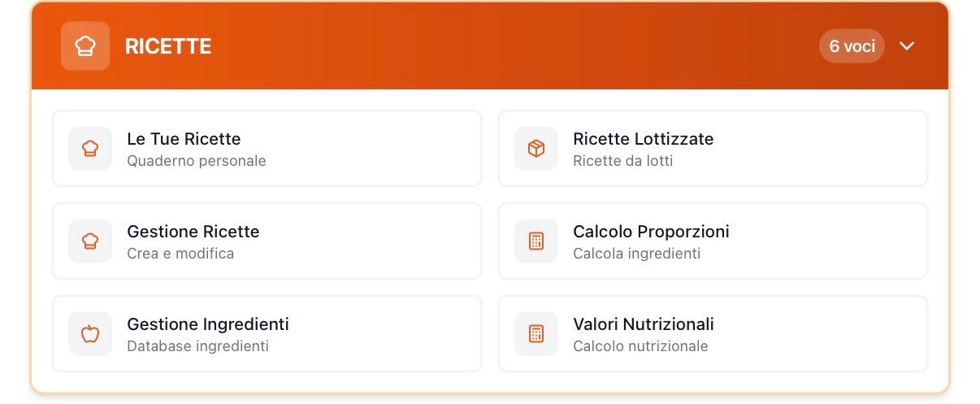Collapse the RICETTE section using the chevron
The image size is (980, 404).
pyautogui.click(x=907, y=46)
